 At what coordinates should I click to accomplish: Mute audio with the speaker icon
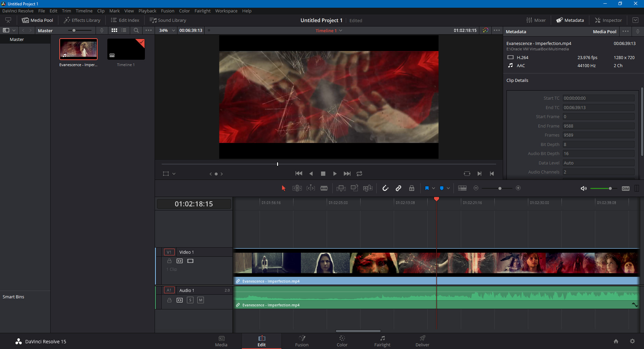(x=584, y=188)
